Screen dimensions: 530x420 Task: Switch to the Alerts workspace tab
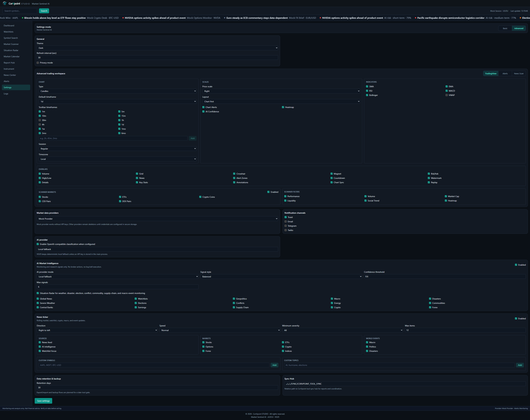pos(505,73)
